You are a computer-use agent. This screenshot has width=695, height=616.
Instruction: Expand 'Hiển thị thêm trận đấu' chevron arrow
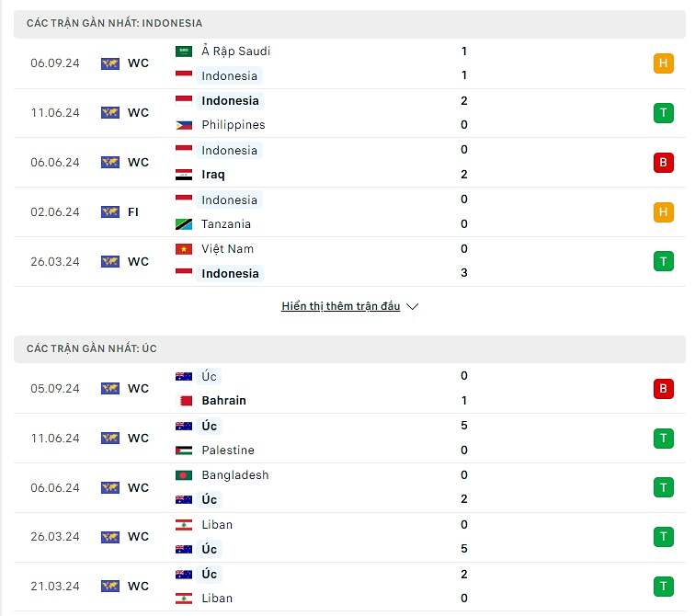click(x=412, y=306)
